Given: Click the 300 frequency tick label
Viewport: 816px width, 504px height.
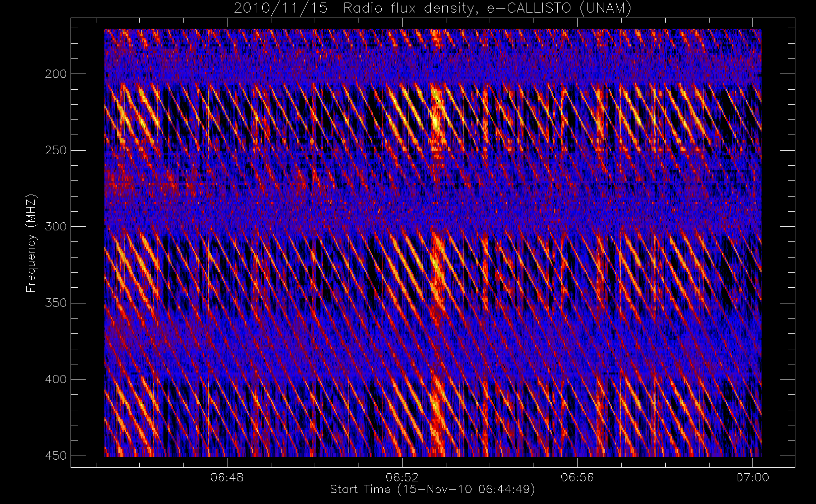Looking at the screenshot, I should pos(56,227).
